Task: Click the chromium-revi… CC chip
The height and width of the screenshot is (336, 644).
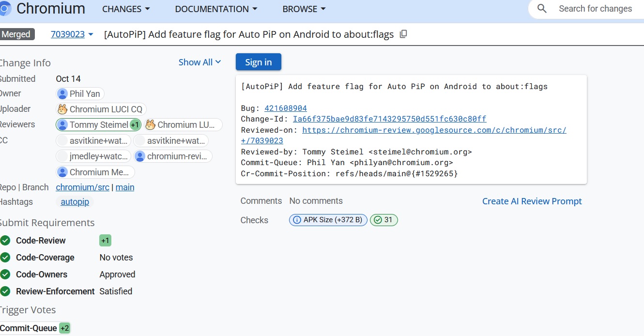Action: pos(172,156)
